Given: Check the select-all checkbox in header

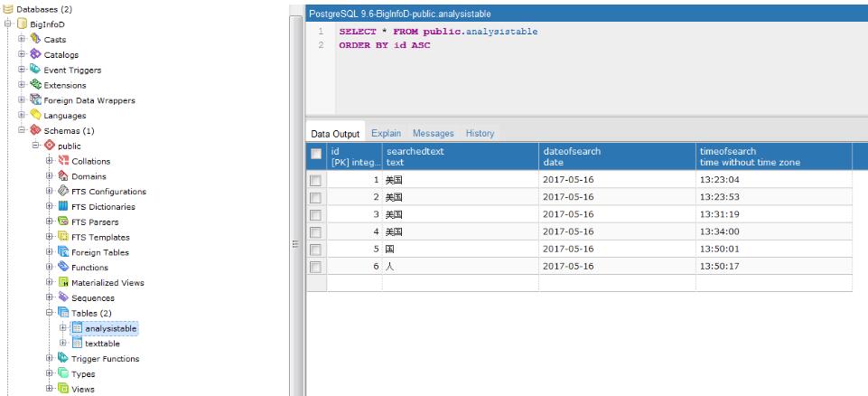Looking at the screenshot, I should (316, 156).
